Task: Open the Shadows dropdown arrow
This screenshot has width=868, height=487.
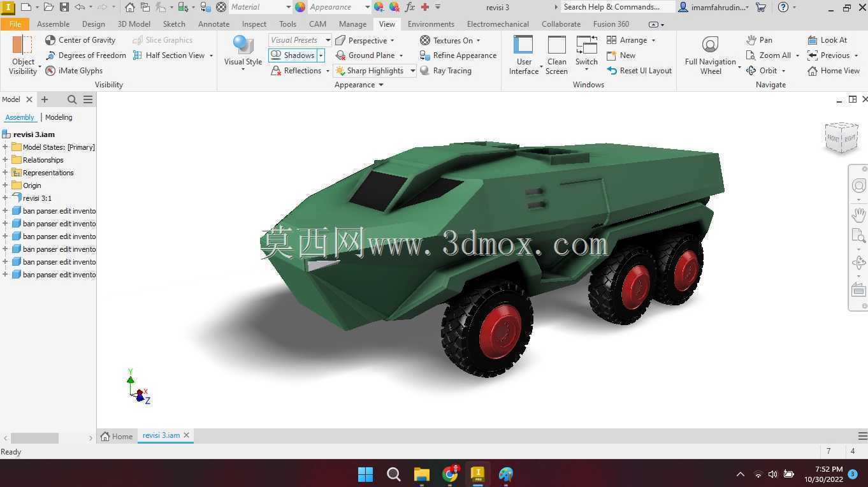Action: point(321,55)
